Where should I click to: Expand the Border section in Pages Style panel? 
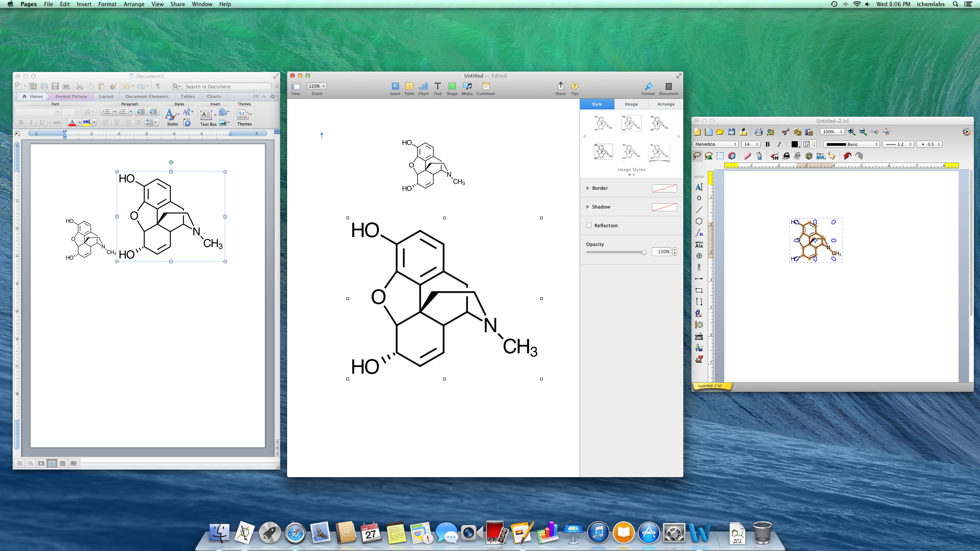click(x=588, y=188)
